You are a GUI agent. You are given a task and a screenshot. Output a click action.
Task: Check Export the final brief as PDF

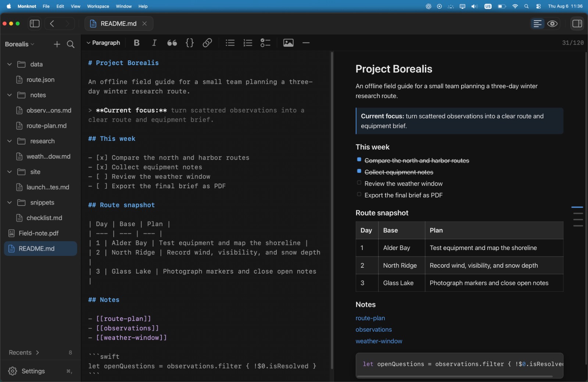point(359,194)
